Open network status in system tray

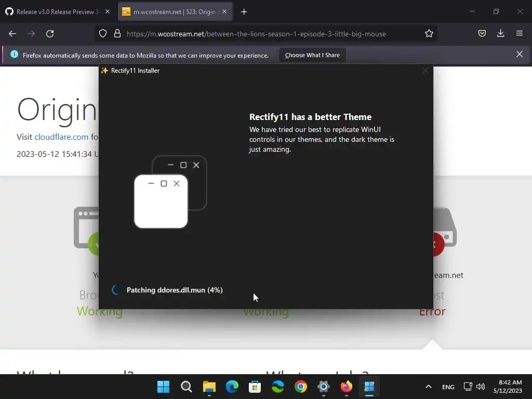pyautogui.click(x=468, y=387)
